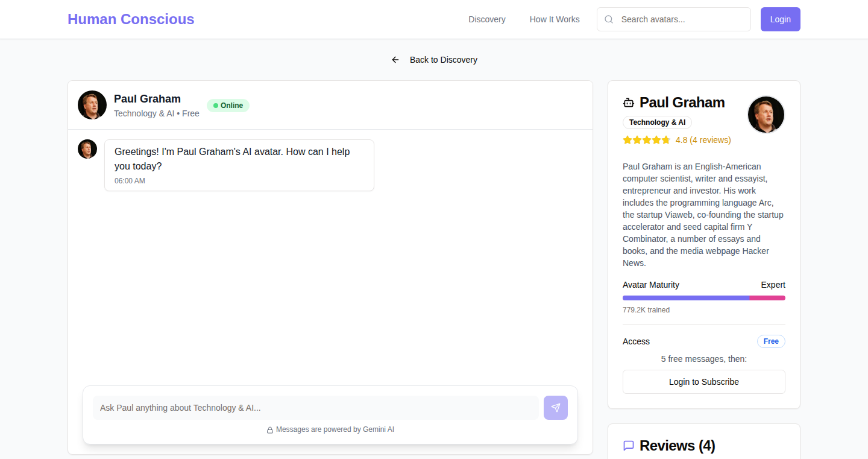868x459 pixels.
Task: Click the Login button
Action: (x=780, y=19)
